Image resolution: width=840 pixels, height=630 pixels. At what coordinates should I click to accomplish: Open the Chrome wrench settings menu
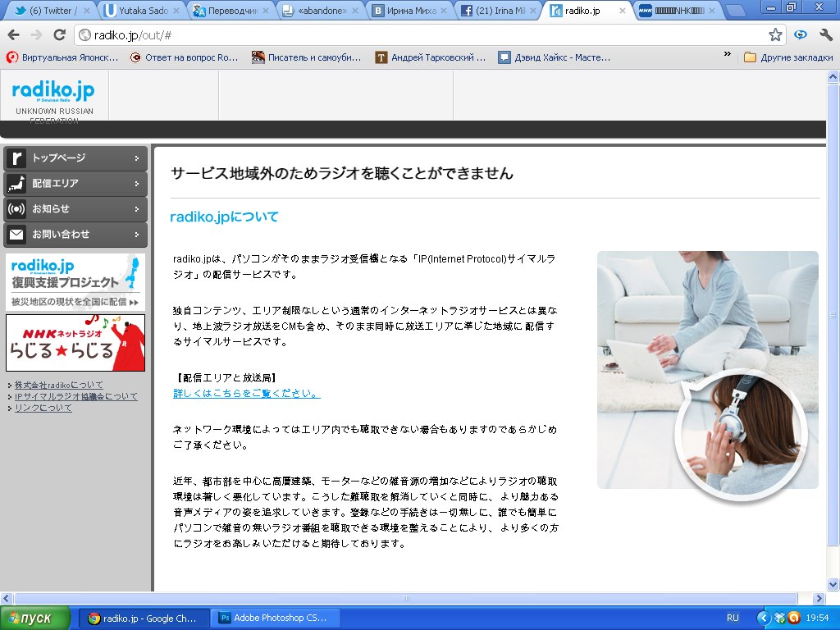[825, 35]
